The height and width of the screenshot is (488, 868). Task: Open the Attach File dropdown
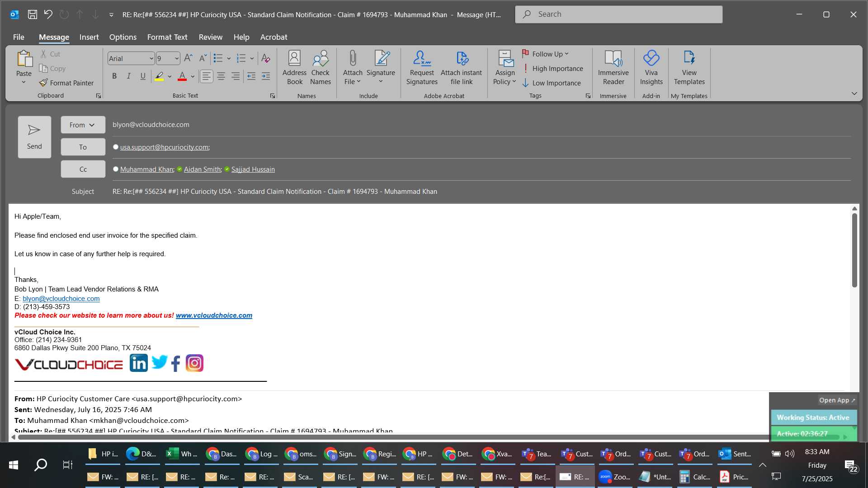click(x=353, y=77)
